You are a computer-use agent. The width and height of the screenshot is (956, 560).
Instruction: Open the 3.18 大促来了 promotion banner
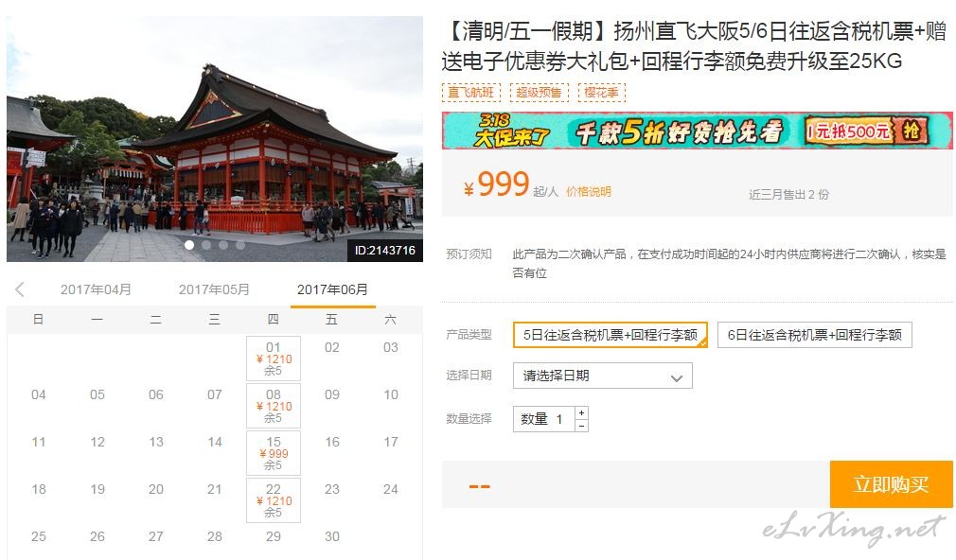click(x=697, y=131)
